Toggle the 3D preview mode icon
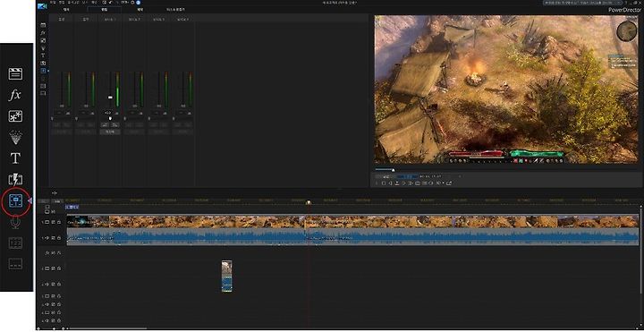Image resolution: width=644 pixels, height=332 pixels. 437,183
